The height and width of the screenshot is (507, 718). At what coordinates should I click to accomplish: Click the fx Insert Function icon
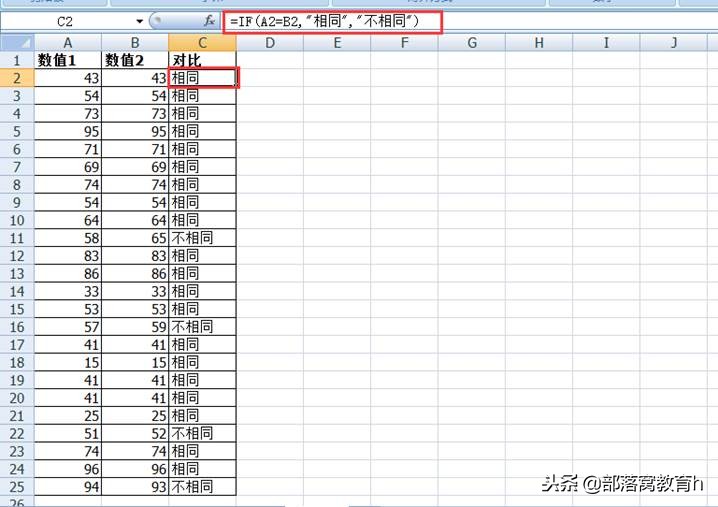[x=210, y=21]
